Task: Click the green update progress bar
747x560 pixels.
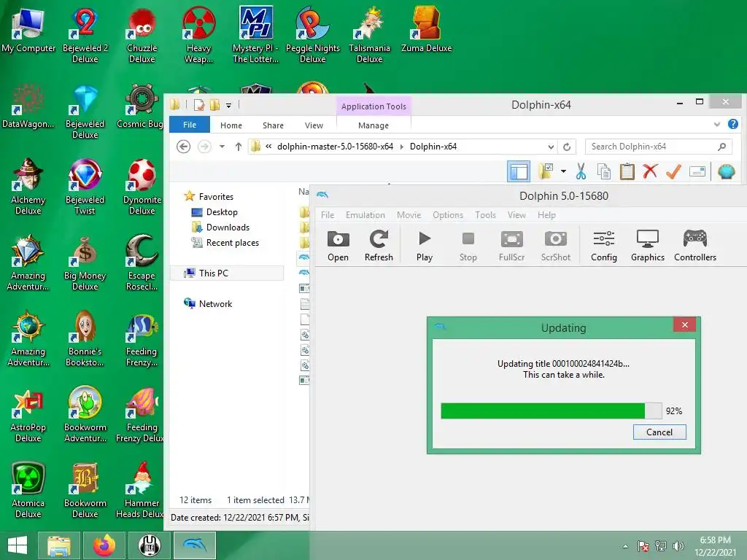Action: click(x=551, y=411)
